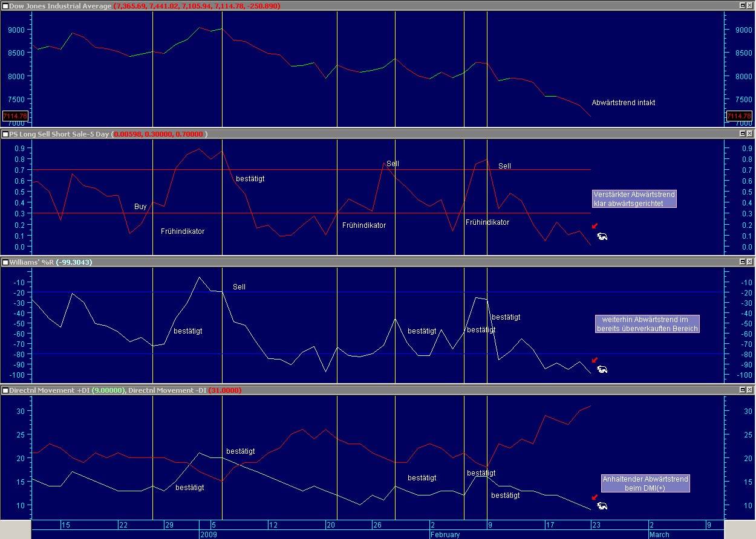Click date label '22' on the axis
The image size is (756, 539).
pos(123,525)
